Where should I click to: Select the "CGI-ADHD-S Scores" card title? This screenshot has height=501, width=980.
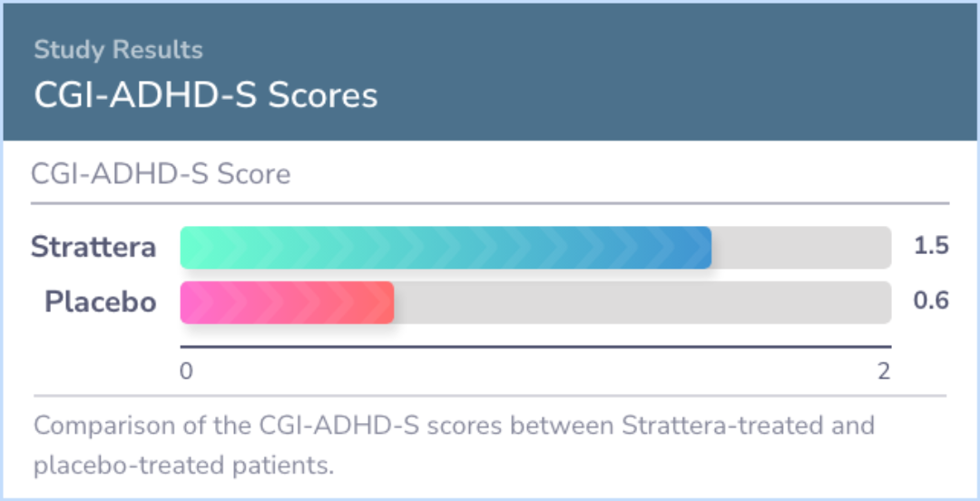pos(205,94)
